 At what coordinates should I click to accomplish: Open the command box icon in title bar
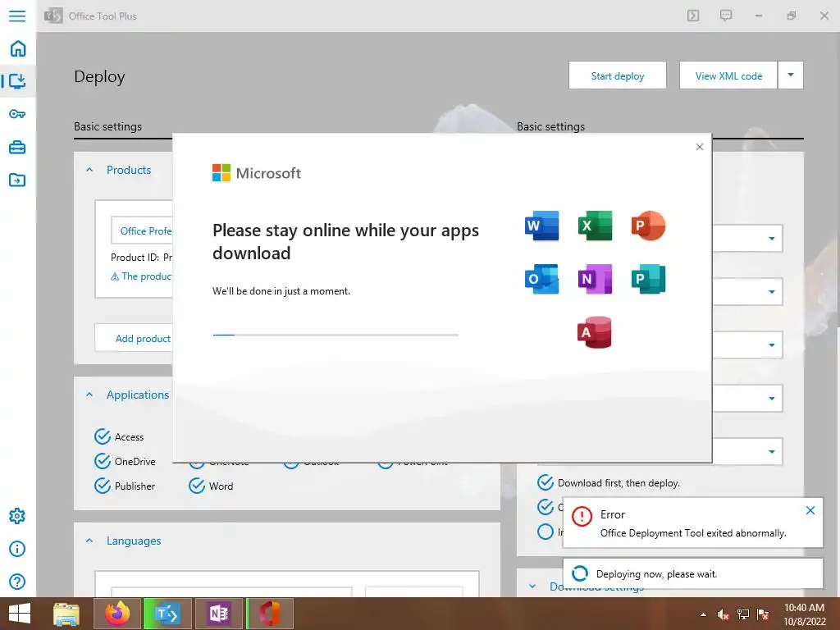(x=693, y=16)
